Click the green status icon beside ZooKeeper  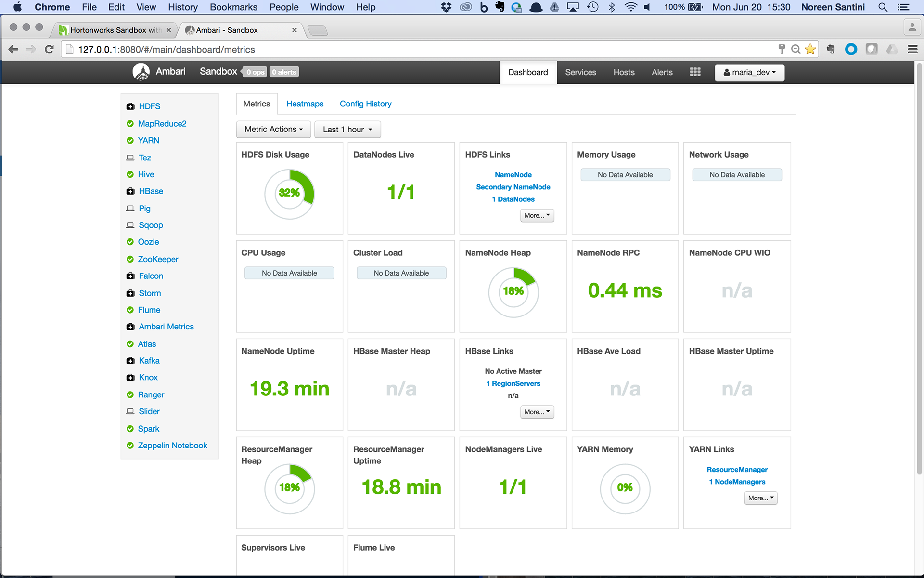click(x=130, y=259)
